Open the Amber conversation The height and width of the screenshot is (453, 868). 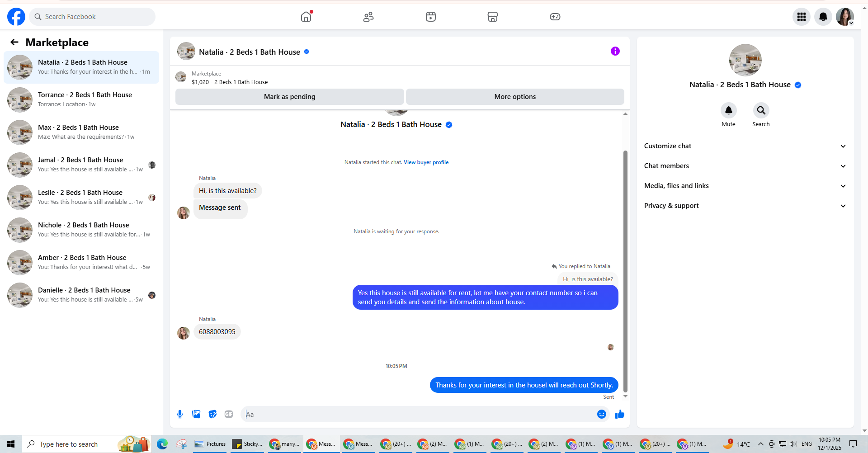tap(81, 263)
